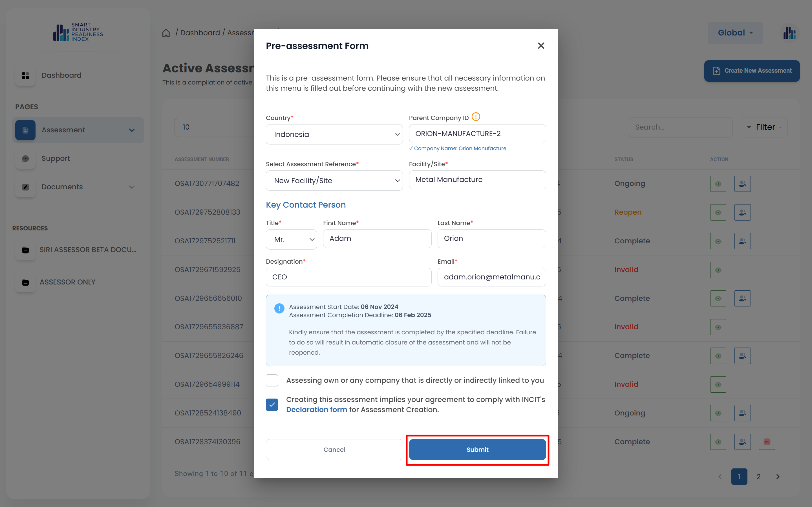Click the red key icon for OSA1728374130396
This screenshot has height=507, width=812.
[766, 442]
